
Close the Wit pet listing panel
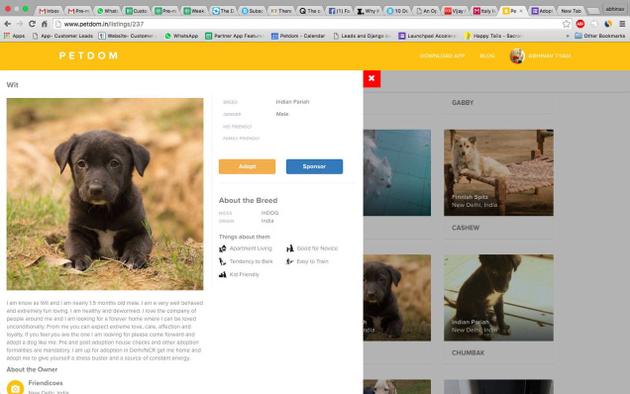[372, 79]
